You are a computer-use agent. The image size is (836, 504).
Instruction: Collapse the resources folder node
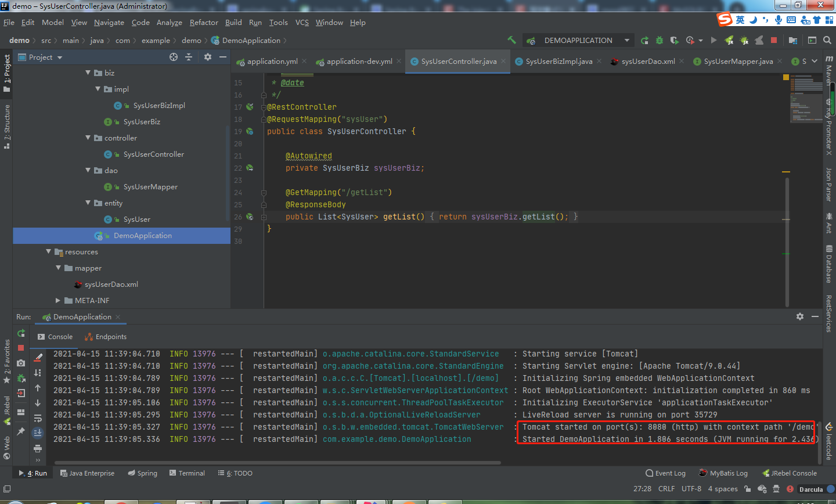point(49,251)
